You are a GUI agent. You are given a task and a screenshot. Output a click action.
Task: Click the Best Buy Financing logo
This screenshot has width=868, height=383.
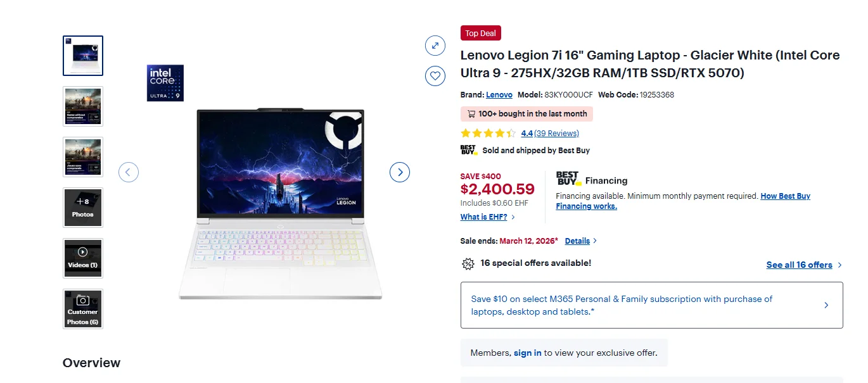pyautogui.click(x=568, y=179)
